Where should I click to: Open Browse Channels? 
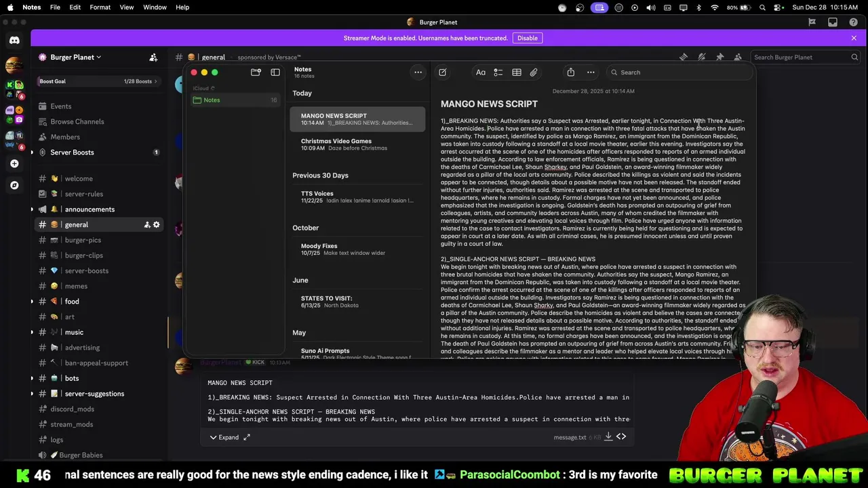point(99,122)
